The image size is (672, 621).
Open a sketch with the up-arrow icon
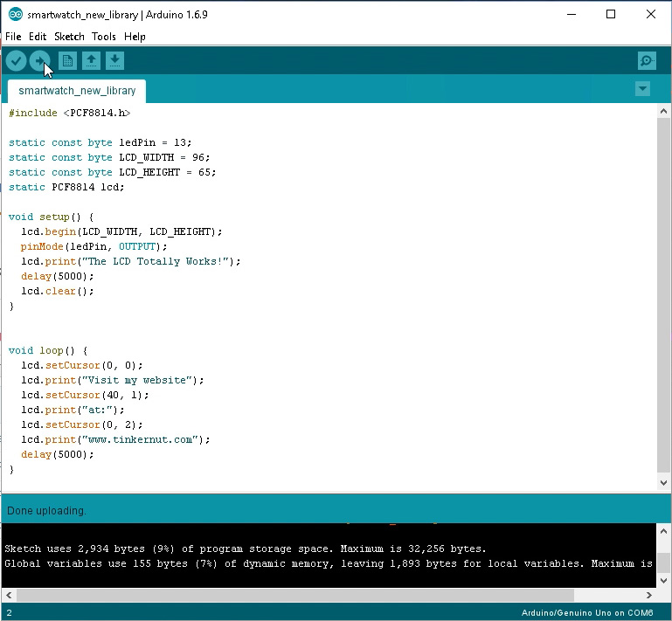click(x=91, y=61)
